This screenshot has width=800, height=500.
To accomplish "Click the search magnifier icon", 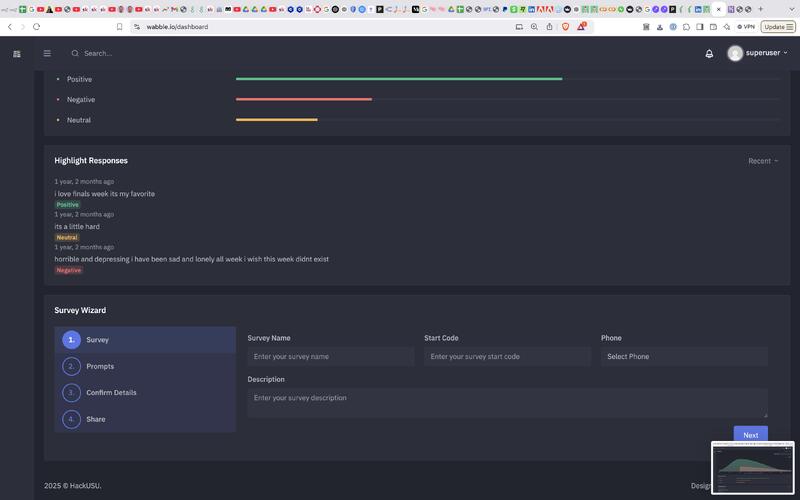I will [x=75, y=53].
